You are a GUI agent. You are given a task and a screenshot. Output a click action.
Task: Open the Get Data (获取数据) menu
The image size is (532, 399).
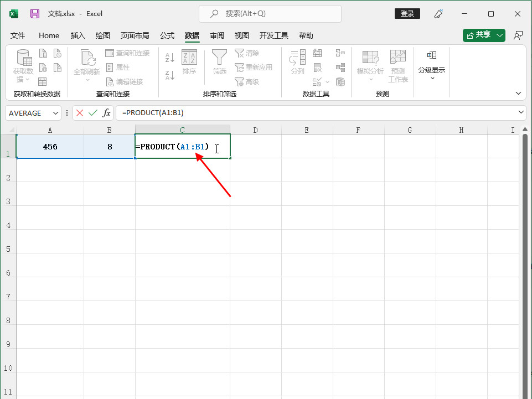pyautogui.click(x=23, y=66)
